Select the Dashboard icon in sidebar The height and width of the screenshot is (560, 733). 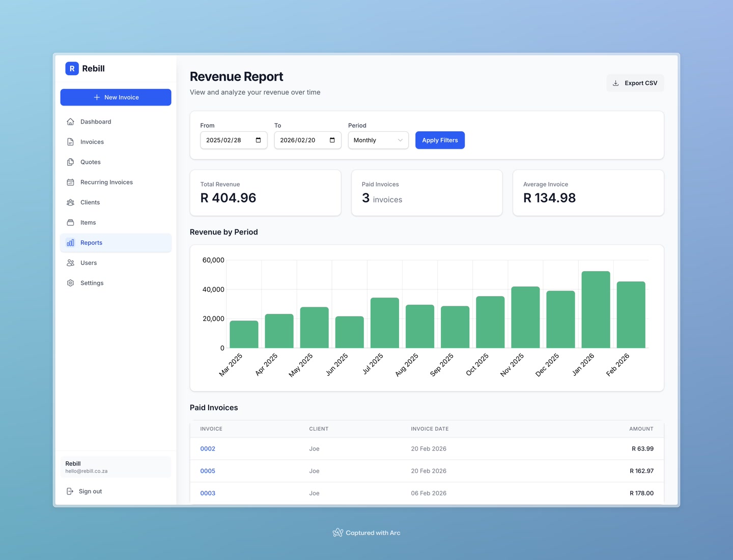click(70, 122)
